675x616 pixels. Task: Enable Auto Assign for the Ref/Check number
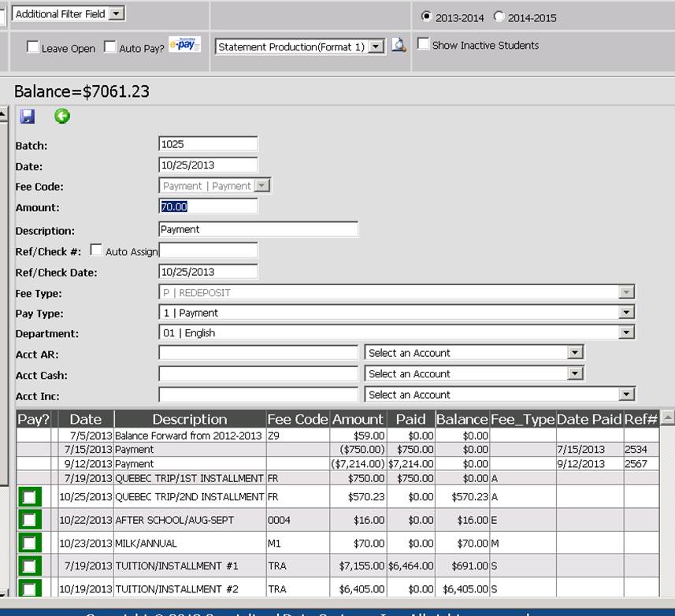point(95,250)
